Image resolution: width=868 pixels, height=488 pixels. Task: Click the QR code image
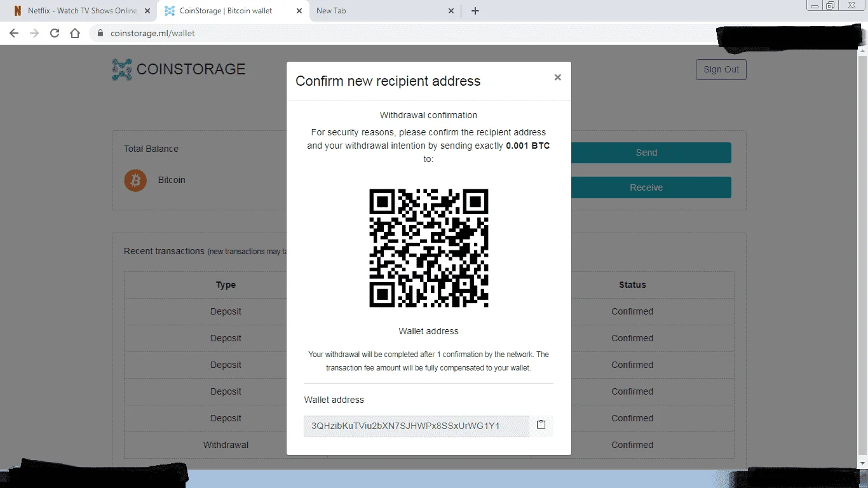pyautogui.click(x=429, y=248)
